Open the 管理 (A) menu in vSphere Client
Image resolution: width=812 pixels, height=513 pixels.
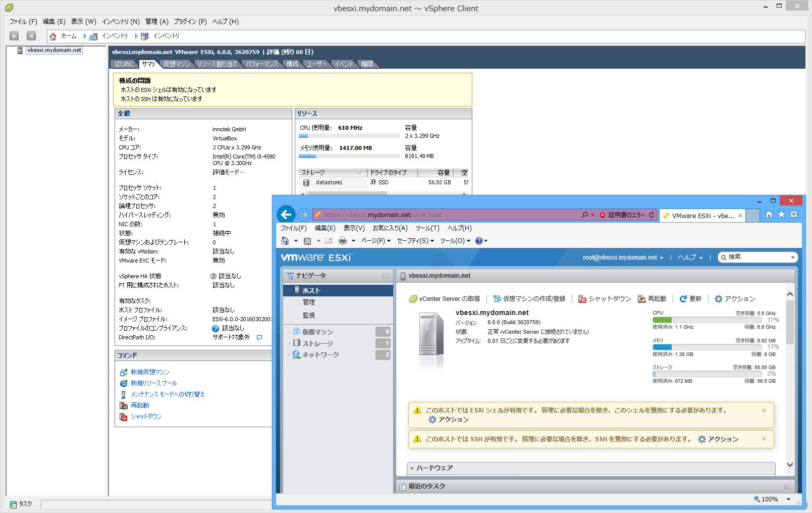coord(157,22)
